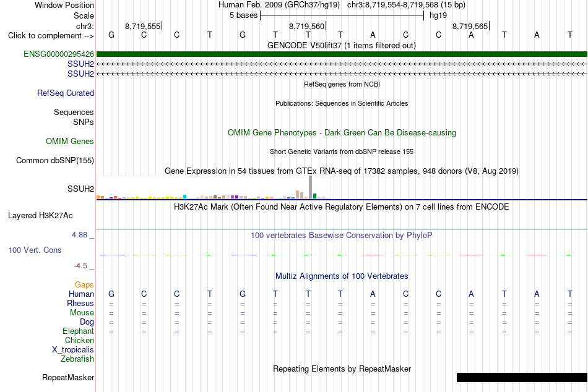The width and height of the screenshot is (588, 392).
Task: Open 'Short Genetic Variants from dbSNP release 155'
Action: coord(342,151)
